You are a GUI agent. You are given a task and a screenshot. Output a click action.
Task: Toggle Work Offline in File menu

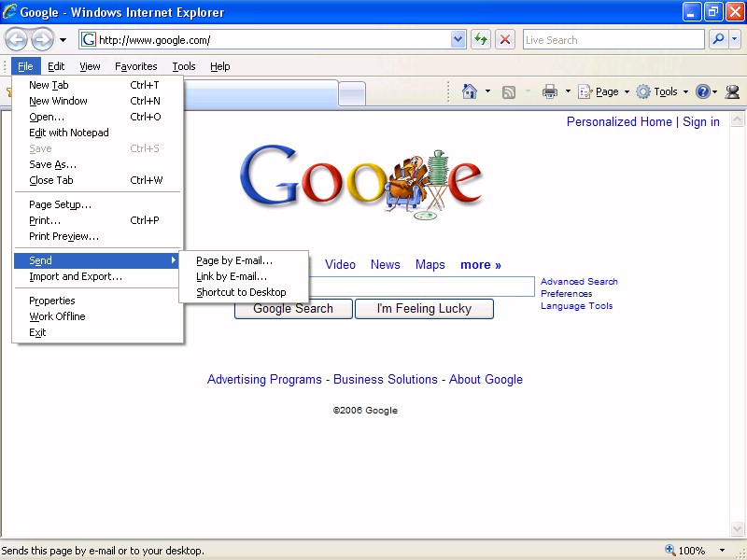click(x=57, y=316)
